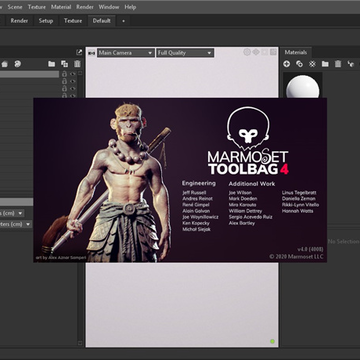Click the camera icon beside Main Camera
Screen dimensions: 360x360
[91, 53]
